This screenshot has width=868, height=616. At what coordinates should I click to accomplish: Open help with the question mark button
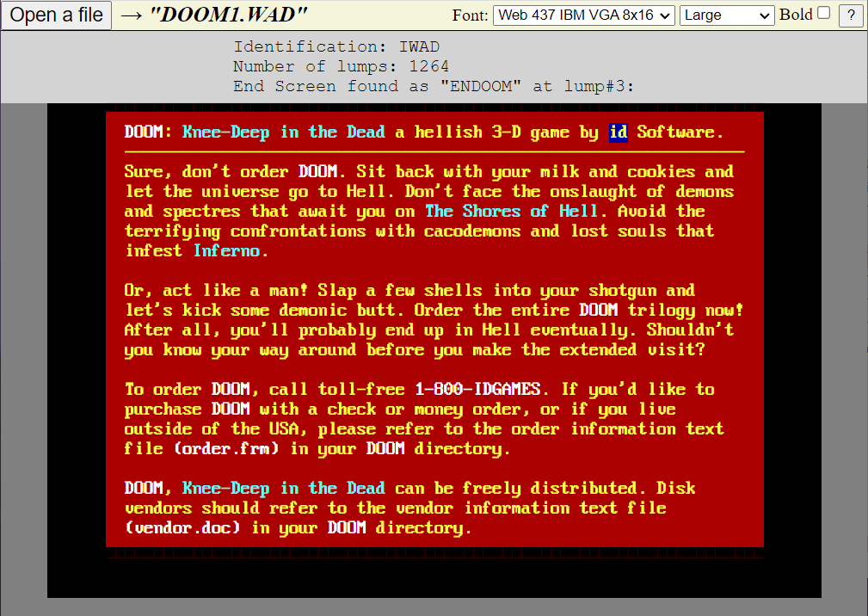click(851, 15)
